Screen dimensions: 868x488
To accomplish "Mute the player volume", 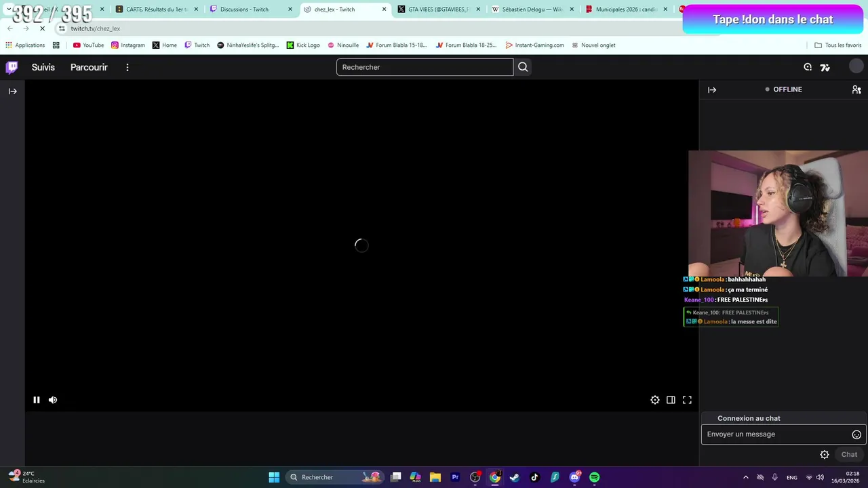I will [x=53, y=400].
